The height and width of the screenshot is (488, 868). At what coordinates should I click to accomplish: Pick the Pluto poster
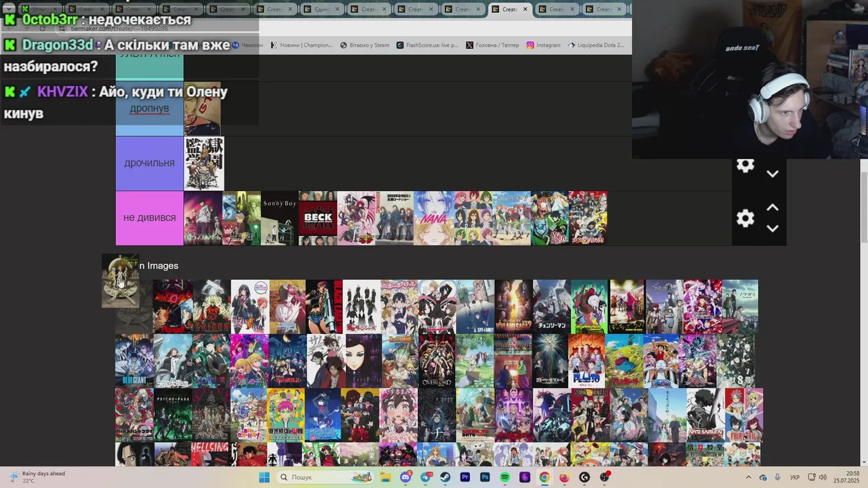tap(587, 361)
